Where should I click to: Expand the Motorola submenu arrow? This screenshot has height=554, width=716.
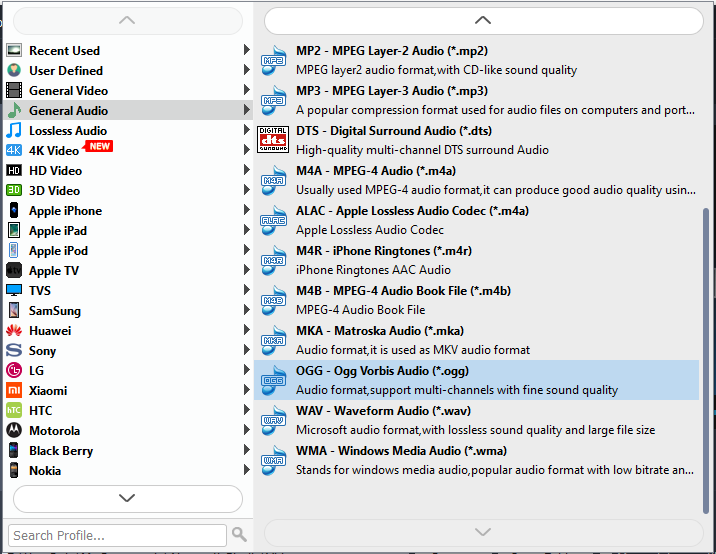click(247, 430)
